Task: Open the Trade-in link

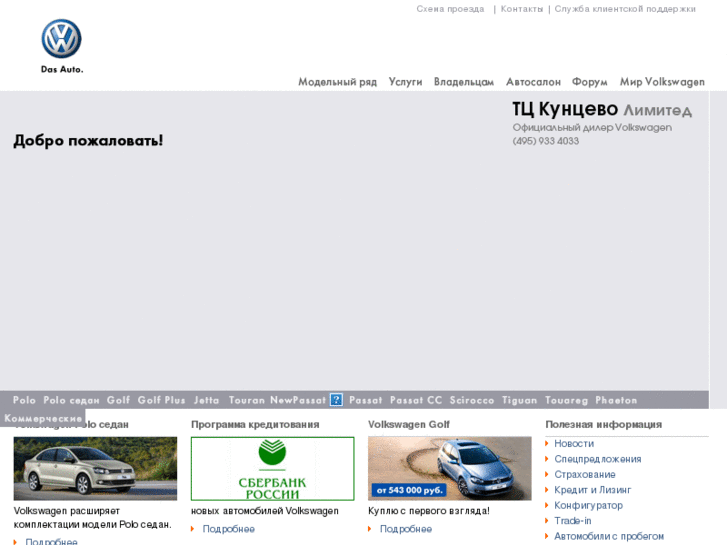Action: 573,521
